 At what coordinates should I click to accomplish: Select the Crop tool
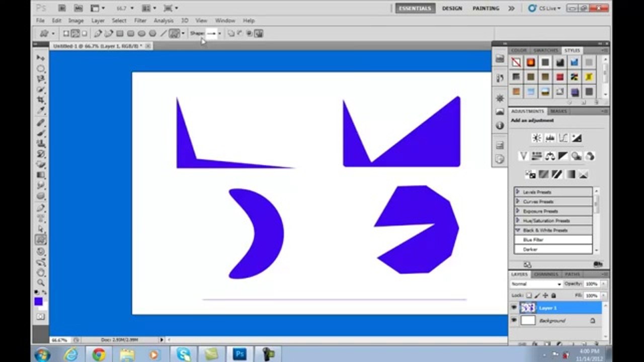(x=41, y=100)
